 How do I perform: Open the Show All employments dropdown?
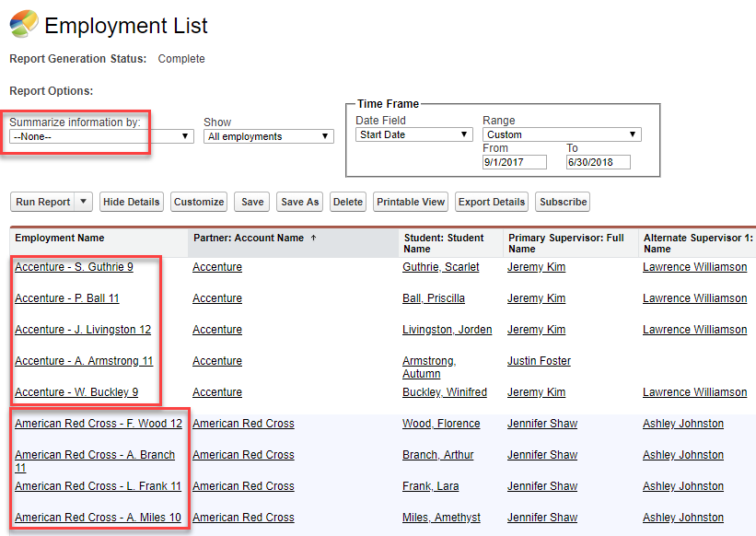269,136
